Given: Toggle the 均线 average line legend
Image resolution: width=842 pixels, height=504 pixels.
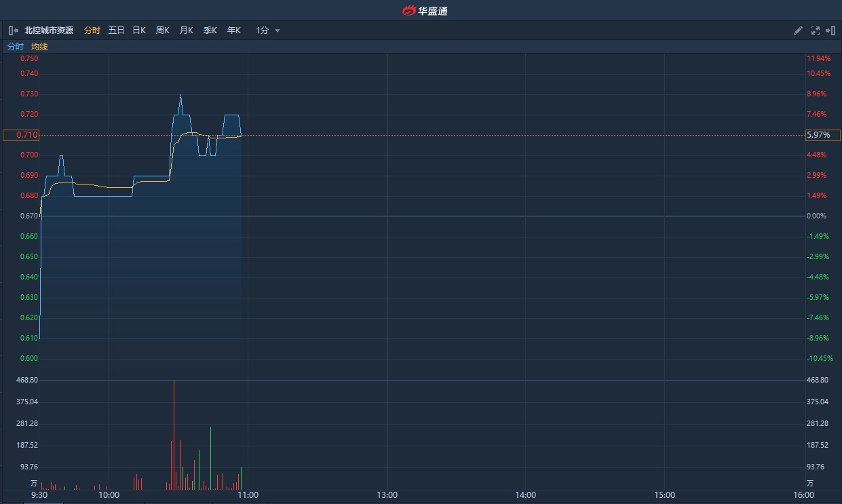Looking at the screenshot, I should 39,47.
